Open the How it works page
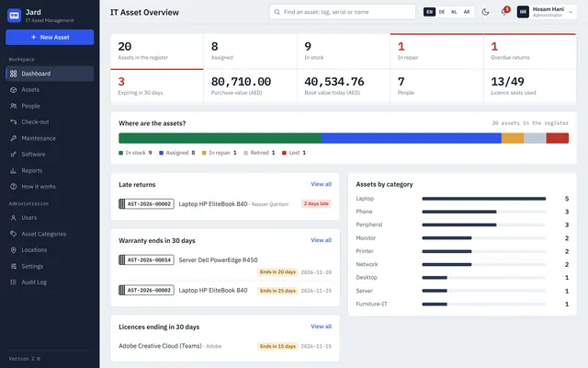 point(50,187)
